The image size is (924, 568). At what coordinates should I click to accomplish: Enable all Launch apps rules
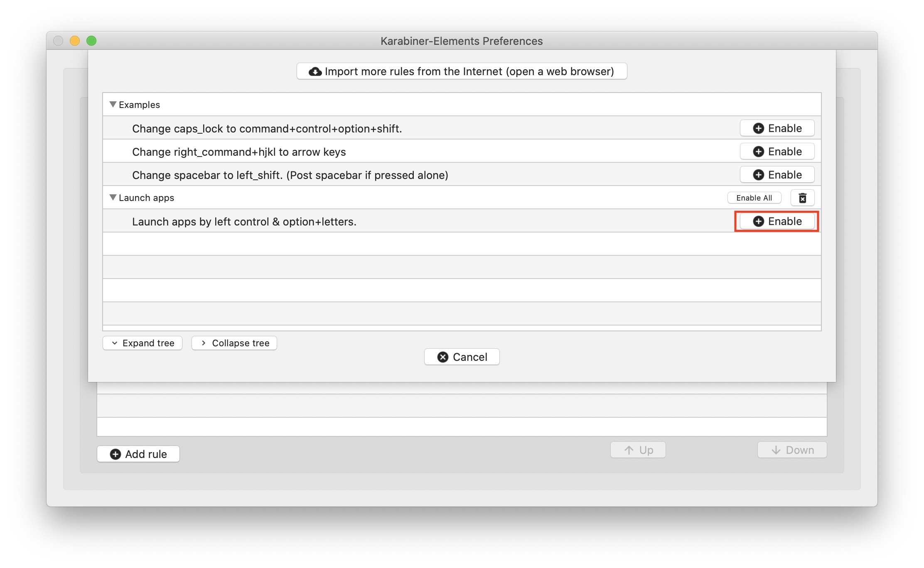(754, 198)
